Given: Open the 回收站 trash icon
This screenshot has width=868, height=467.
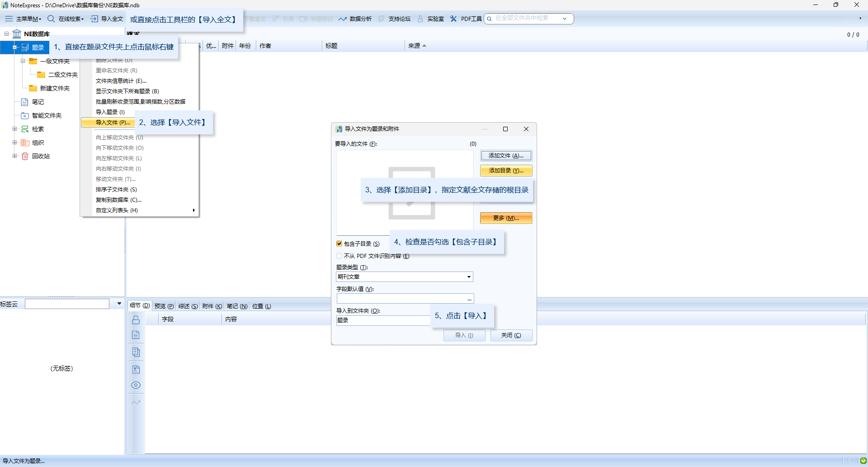Looking at the screenshot, I should coord(25,156).
